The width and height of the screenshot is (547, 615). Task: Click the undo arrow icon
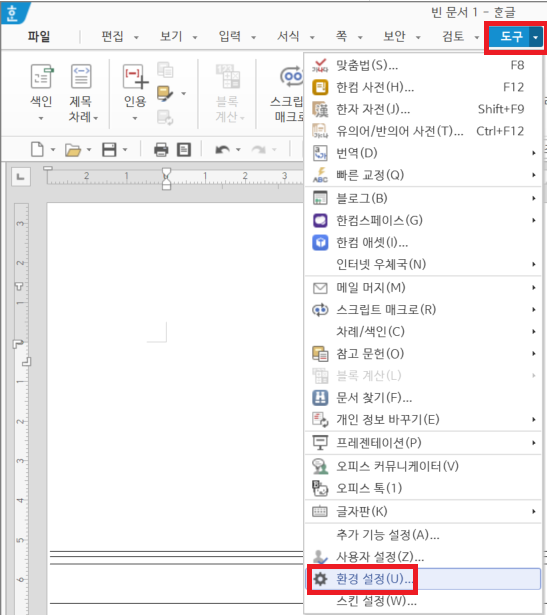point(222,150)
